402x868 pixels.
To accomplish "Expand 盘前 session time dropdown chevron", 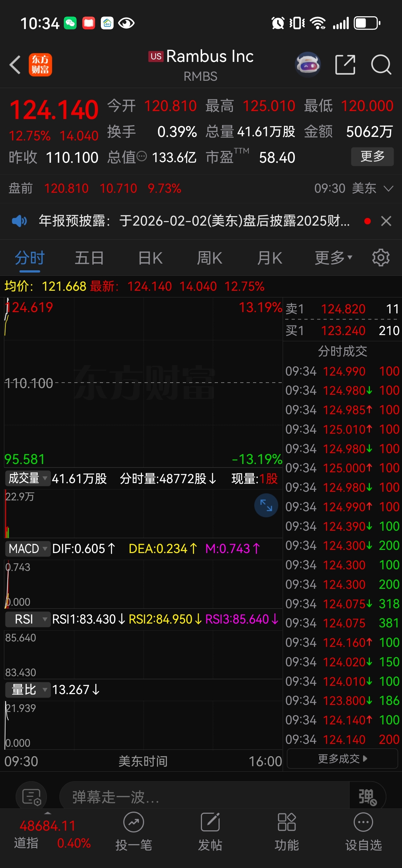I will [389, 188].
